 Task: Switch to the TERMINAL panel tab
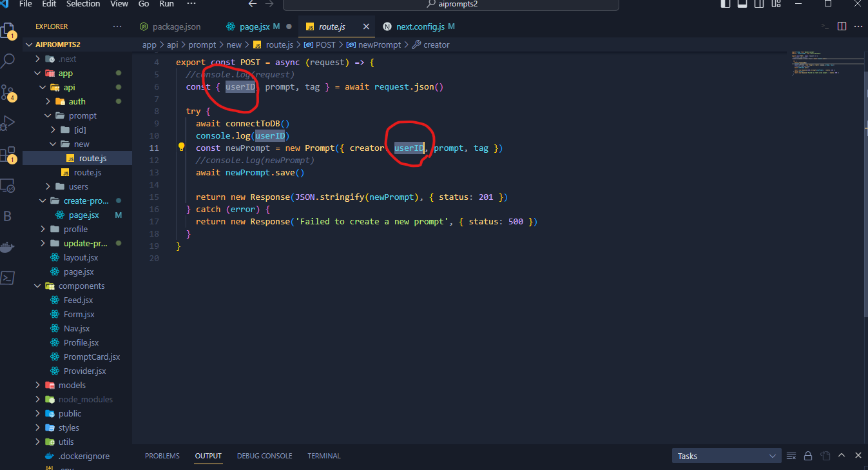coord(323,456)
